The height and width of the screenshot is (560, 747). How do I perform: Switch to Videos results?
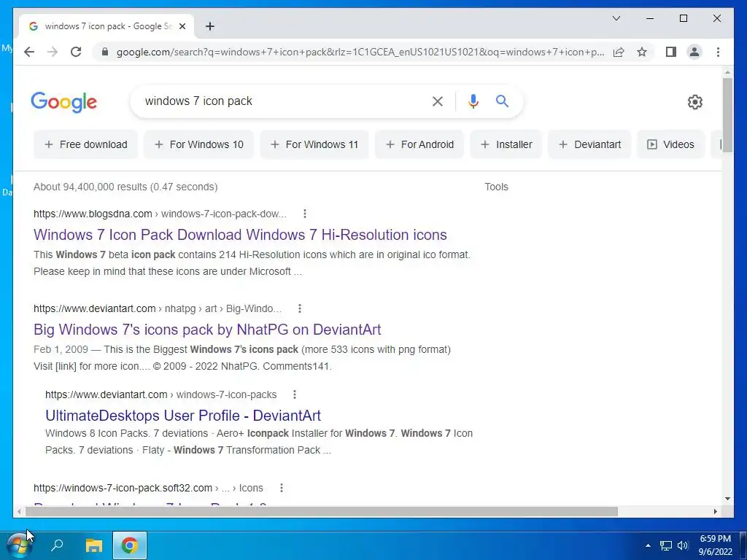670,144
